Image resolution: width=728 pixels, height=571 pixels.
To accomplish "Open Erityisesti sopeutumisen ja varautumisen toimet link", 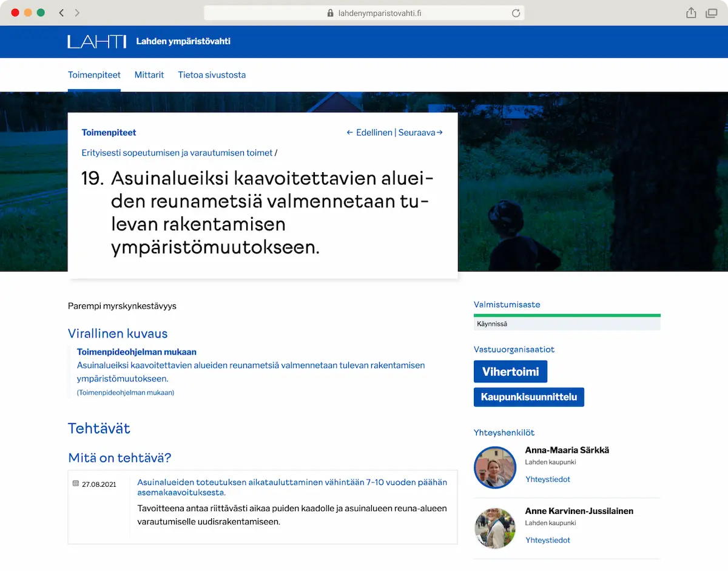I will click(177, 153).
